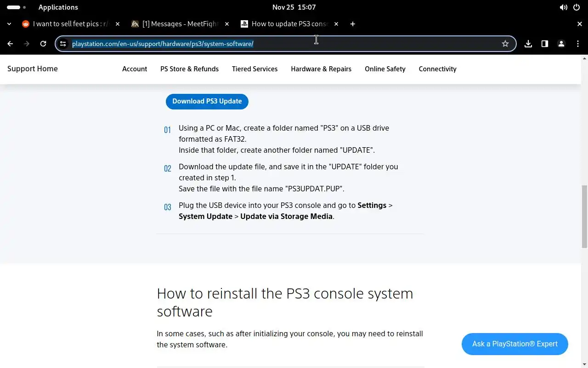
Task: Reload the page with the refresh icon
Action: click(43, 44)
